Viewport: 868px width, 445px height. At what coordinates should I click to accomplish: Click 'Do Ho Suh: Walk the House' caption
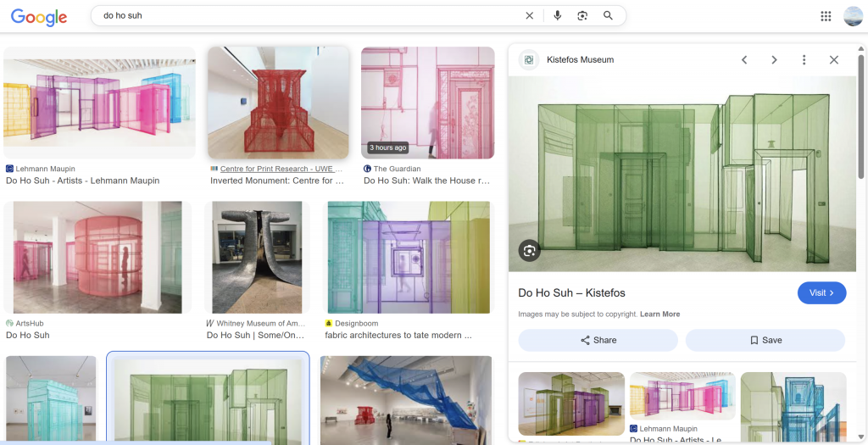click(427, 181)
